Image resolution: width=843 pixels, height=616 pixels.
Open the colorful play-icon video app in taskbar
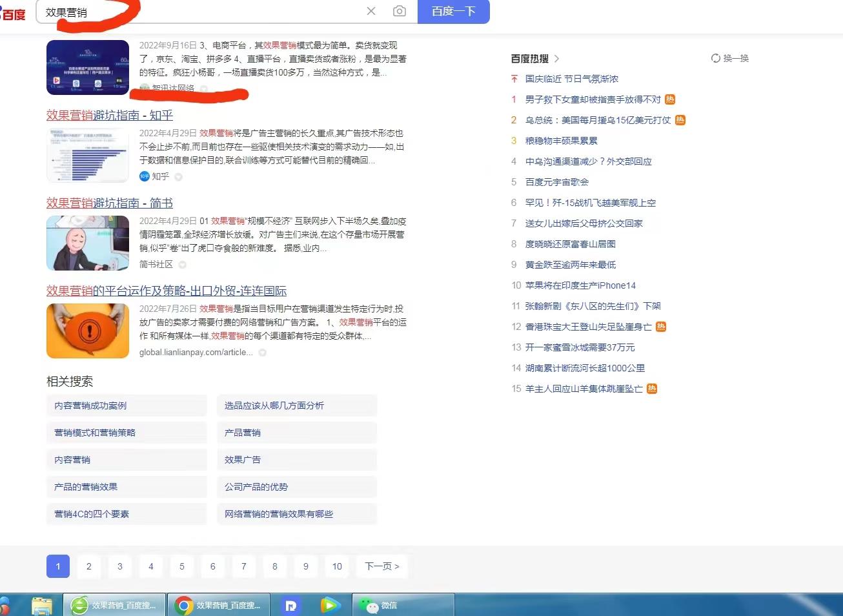click(330, 605)
